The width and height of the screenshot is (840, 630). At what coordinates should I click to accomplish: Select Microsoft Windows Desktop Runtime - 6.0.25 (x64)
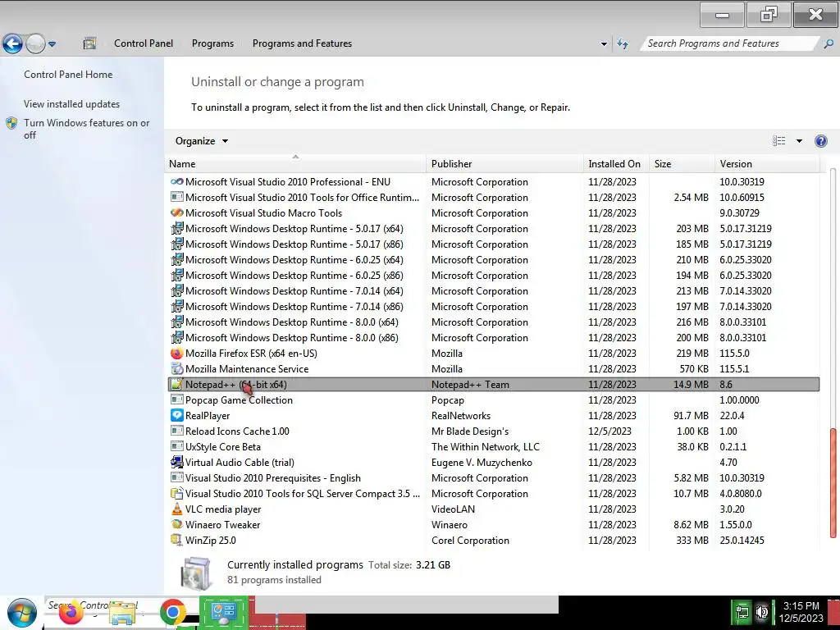[x=493, y=260]
